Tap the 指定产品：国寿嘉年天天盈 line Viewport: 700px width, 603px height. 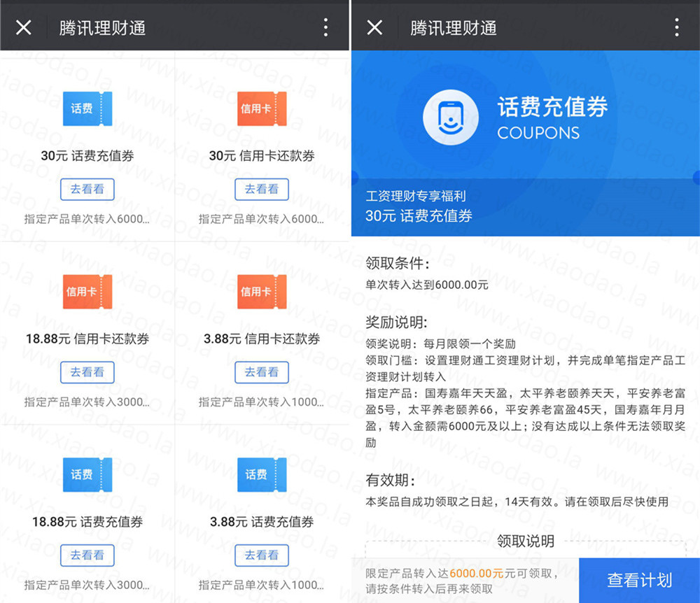pos(526,418)
